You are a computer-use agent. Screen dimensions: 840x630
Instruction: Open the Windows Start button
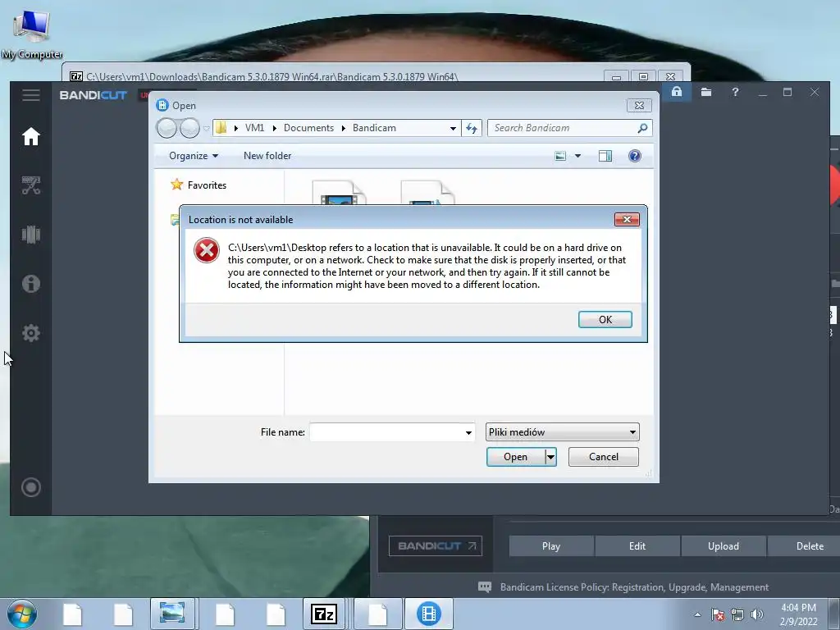[x=21, y=614]
